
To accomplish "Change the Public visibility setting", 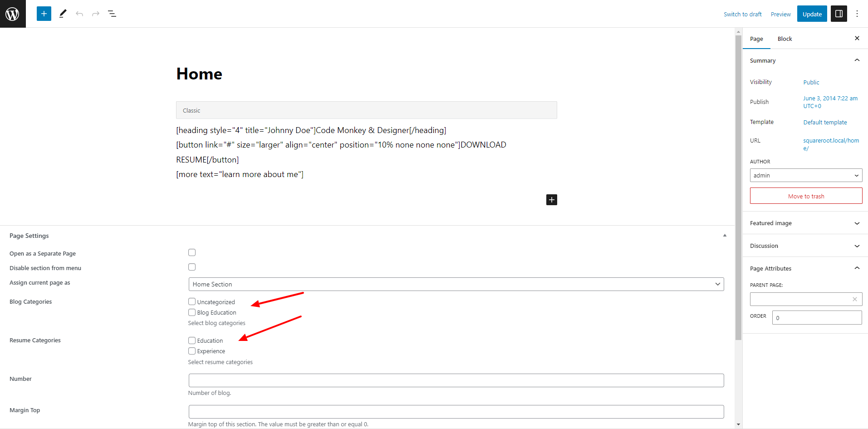I will pos(811,82).
